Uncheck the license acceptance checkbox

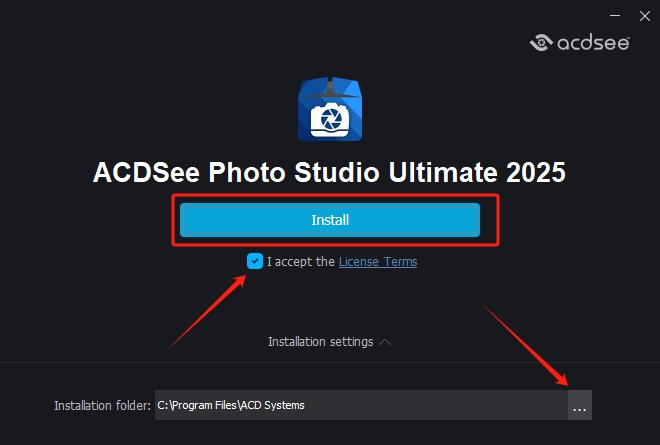click(x=255, y=262)
